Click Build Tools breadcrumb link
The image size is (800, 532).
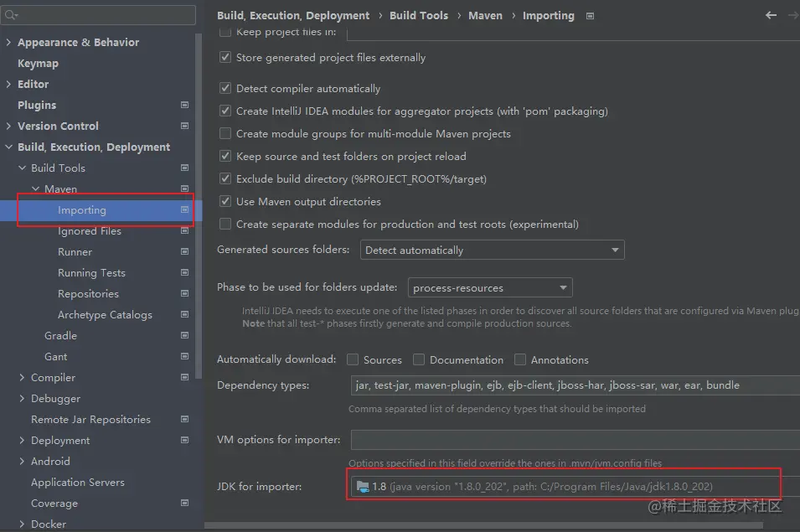[x=419, y=16]
